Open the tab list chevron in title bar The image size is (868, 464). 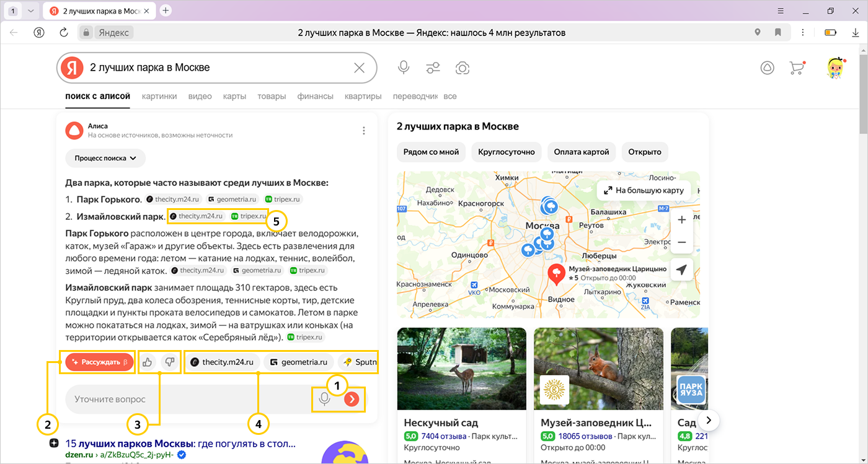[x=31, y=11]
